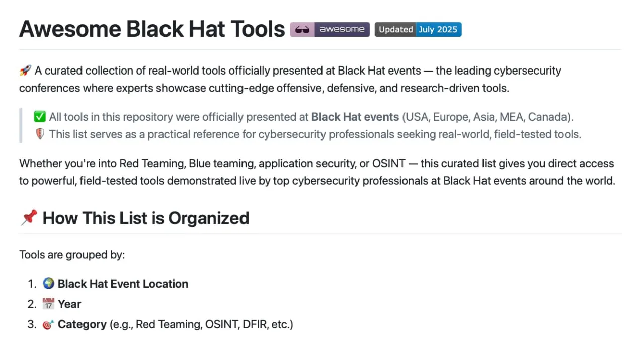Click the globe emoji in list item one
Image resolution: width=644 pixels, height=349 pixels.
[48, 284]
